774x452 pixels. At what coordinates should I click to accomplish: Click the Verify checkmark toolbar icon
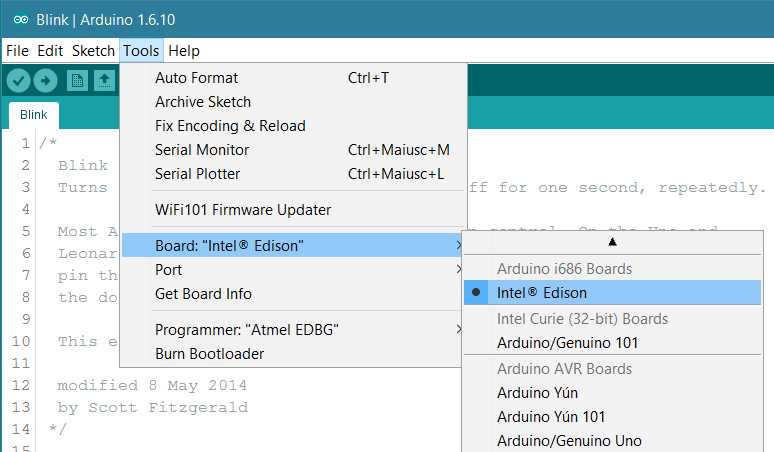click(18, 80)
